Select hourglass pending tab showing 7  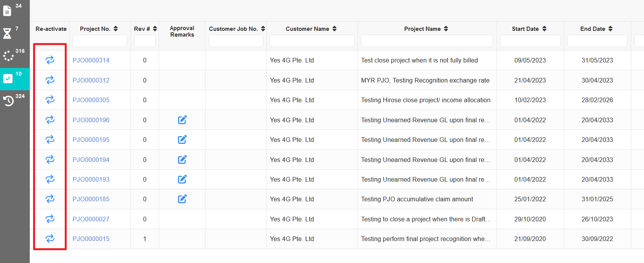tap(8, 34)
